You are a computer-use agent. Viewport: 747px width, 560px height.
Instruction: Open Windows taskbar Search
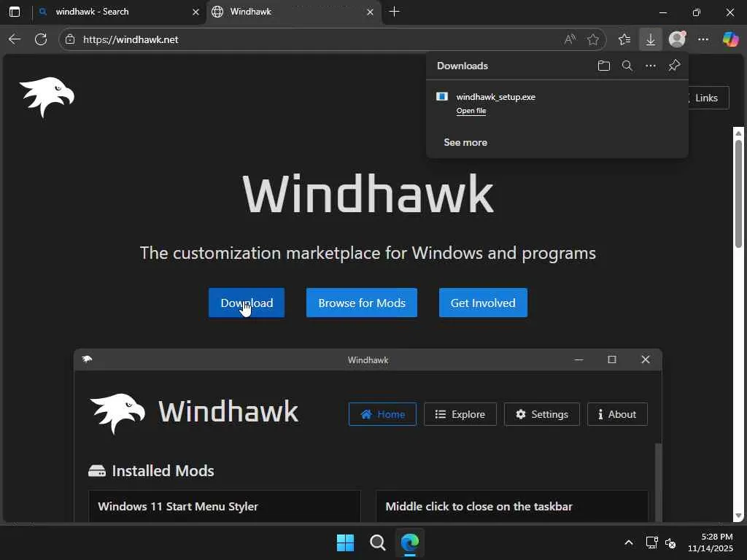pyautogui.click(x=377, y=542)
